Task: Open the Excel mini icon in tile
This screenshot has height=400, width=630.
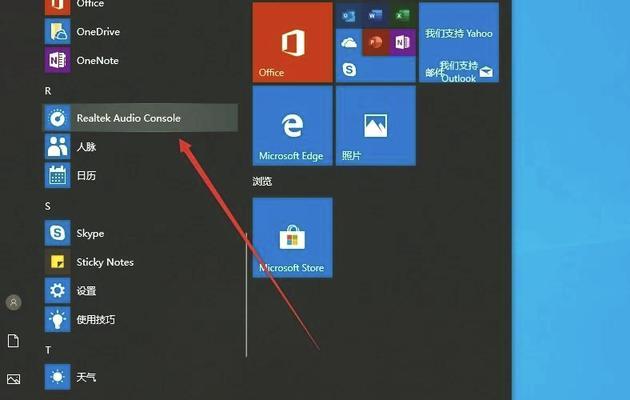Action: 402,15
